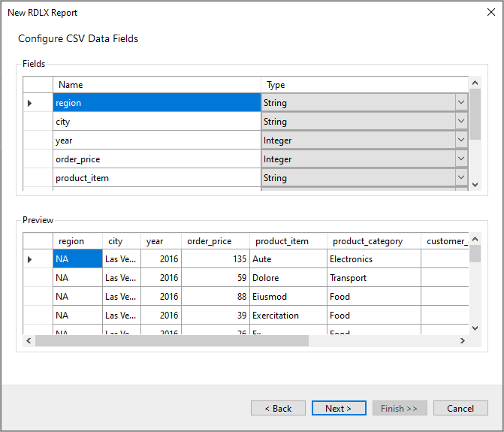Image resolution: width=504 pixels, height=432 pixels.
Task: Select Food category cell in Eiusmod row
Action: click(374, 296)
